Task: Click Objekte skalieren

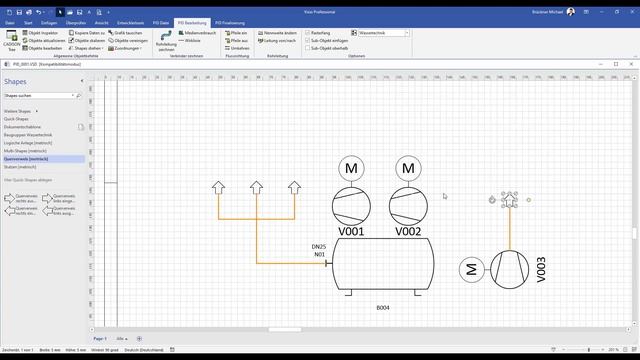Action: pyautogui.click(x=87, y=40)
